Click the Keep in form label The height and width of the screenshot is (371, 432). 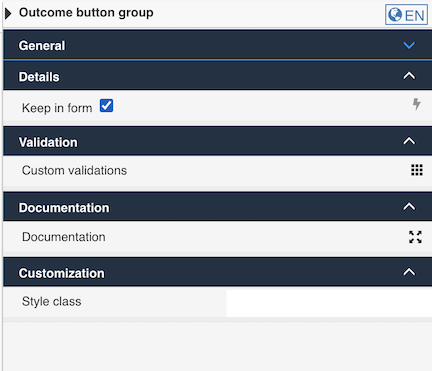pos(57,108)
